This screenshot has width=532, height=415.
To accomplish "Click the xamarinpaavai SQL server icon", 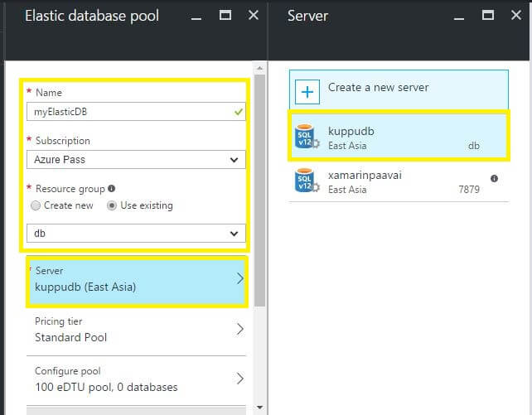I will point(307,181).
